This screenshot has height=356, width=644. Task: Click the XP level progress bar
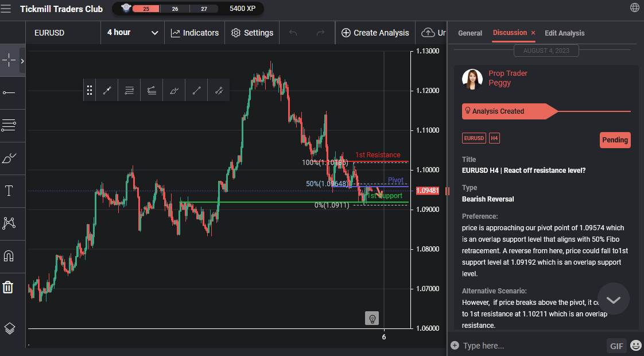tap(175, 9)
